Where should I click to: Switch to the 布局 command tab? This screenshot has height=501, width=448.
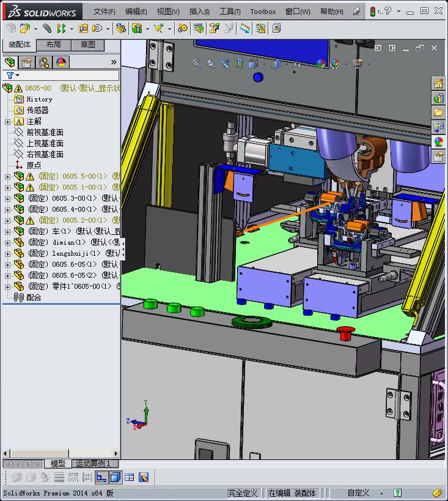54,45
